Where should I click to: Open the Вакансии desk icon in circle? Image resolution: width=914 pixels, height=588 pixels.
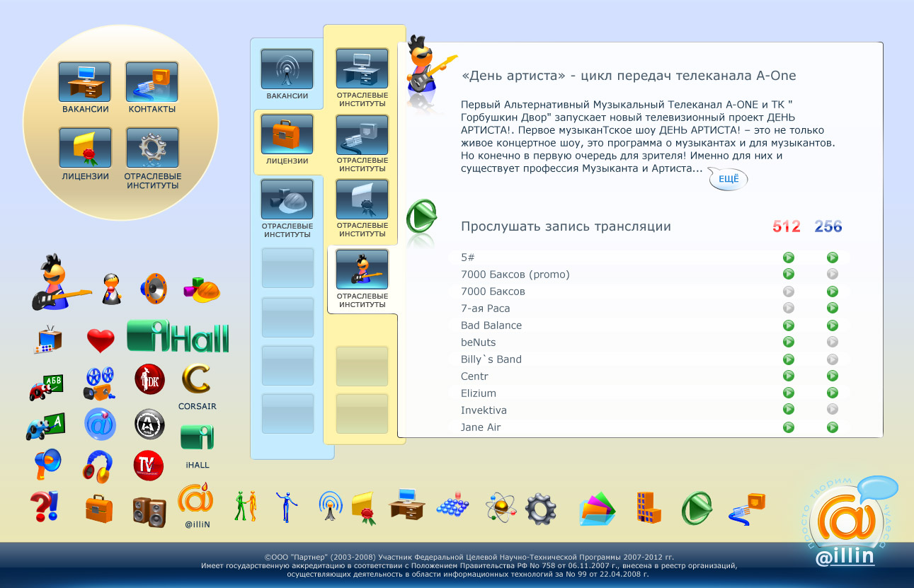[x=85, y=82]
